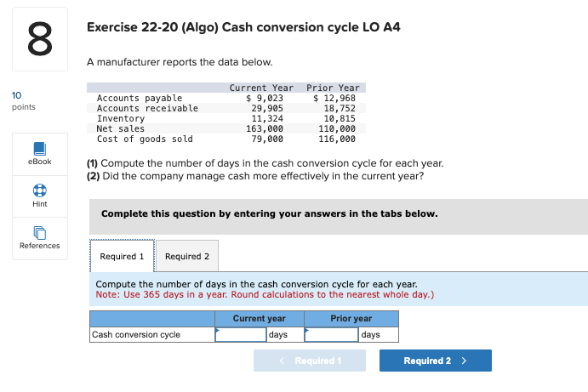Open the References documents icon
The image size is (588, 392).
coord(40,233)
